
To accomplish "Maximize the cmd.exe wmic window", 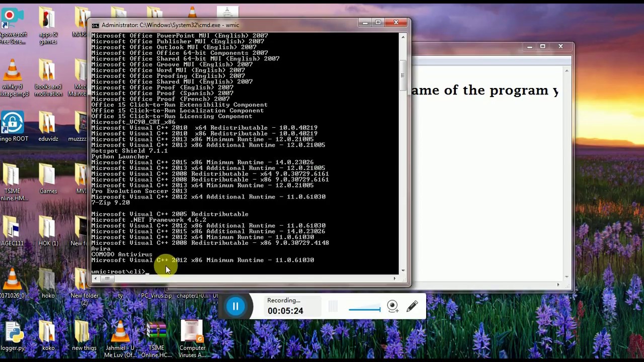I will tap(378, 23).
